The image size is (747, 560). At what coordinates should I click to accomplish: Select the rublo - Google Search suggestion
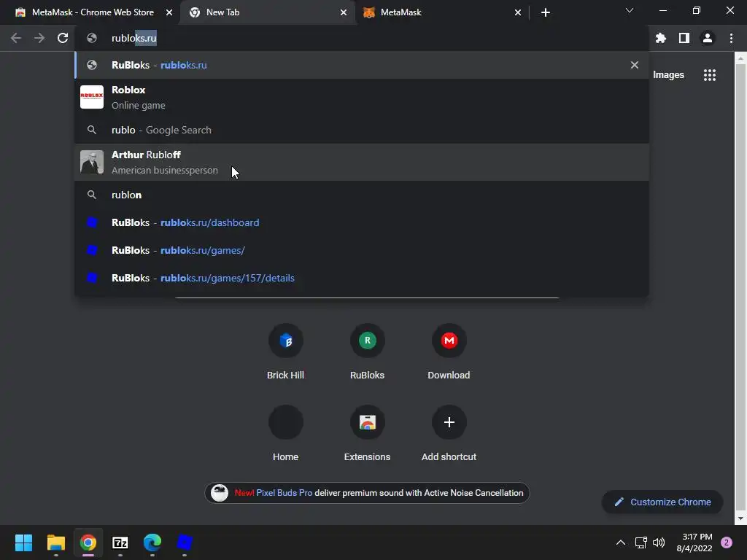click(x=362, y=130)
